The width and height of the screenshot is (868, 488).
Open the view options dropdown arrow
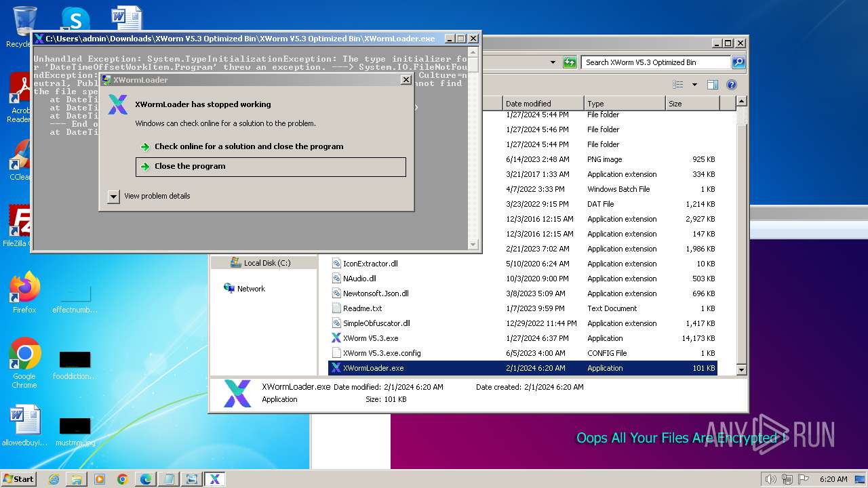coord(694,85)
